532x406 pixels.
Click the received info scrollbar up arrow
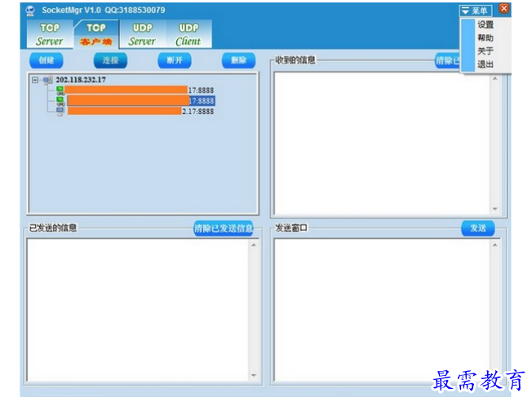[495, 78]
